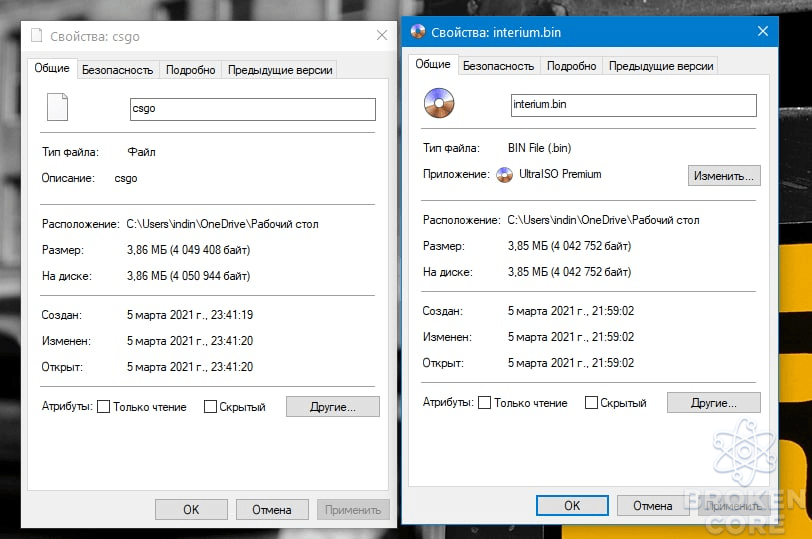Toggle Hidden checkbox in csgo properties
Screen dimensions: 812x539
tap(210, 407)
